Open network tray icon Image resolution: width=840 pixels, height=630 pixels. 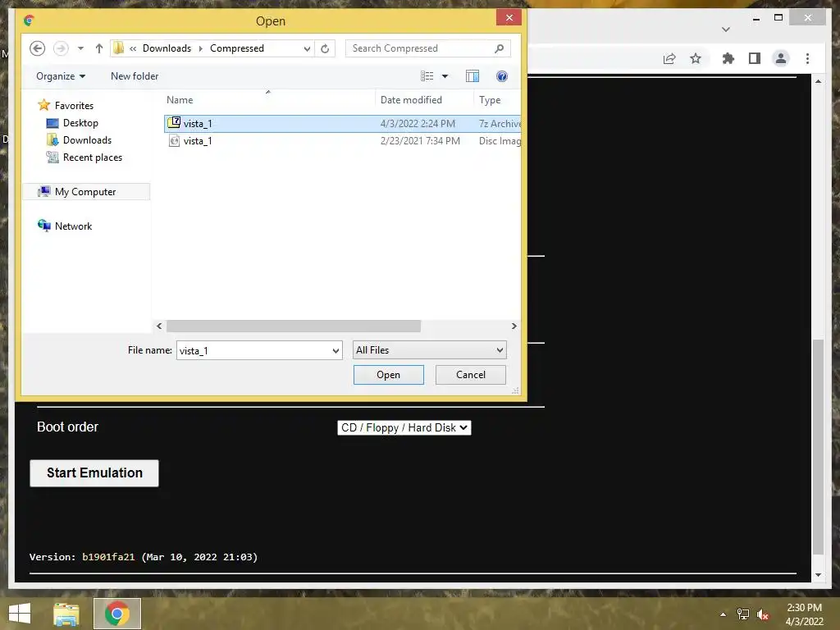click(743, 614)
